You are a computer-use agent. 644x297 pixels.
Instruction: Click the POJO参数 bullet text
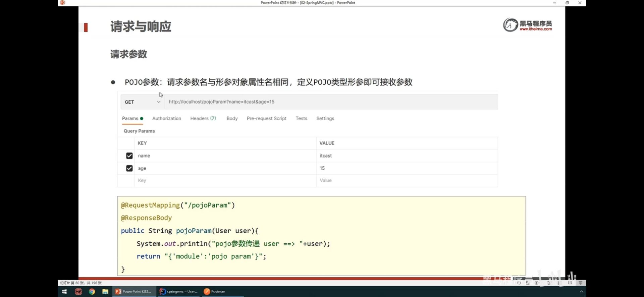point(268,82)
